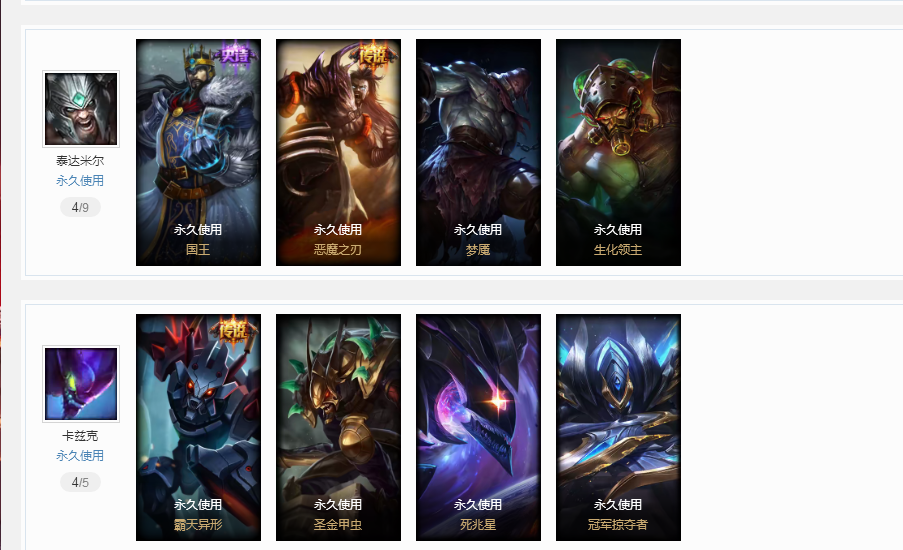Click the 卡兹克 champion name text
This screenshot has height=550, width=903.
[x=80, y=436]
